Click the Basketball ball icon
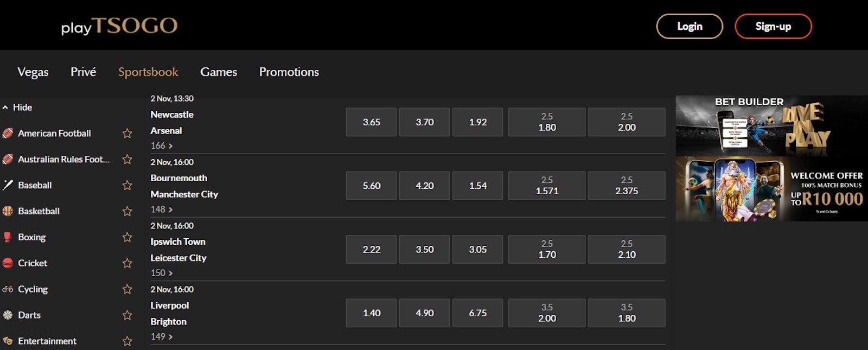Image resolution: width=868 pixels, height=350 pixels. click(8, 211)
